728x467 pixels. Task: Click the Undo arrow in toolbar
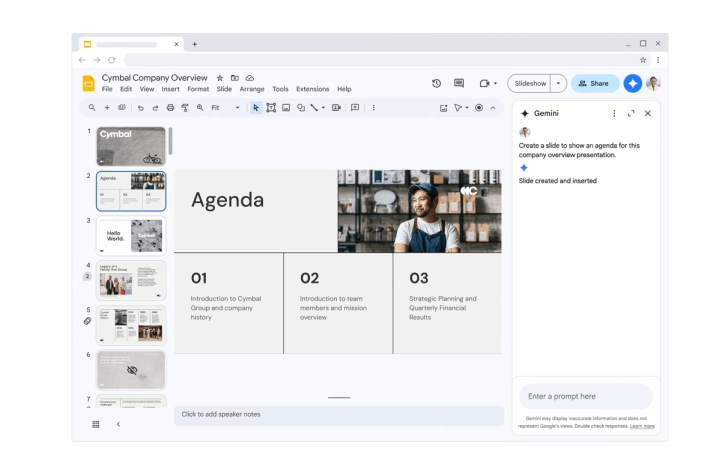141,108
